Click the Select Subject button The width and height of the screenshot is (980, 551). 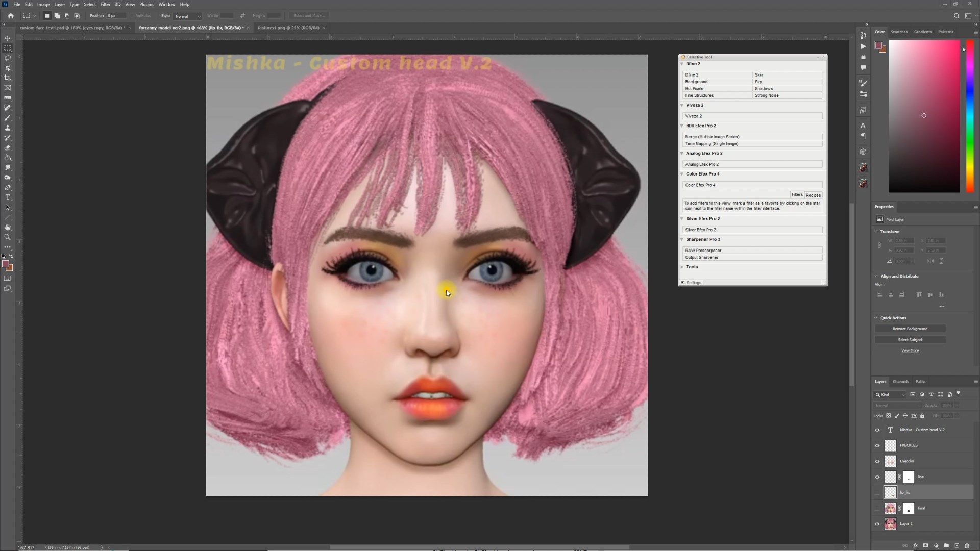910,340
